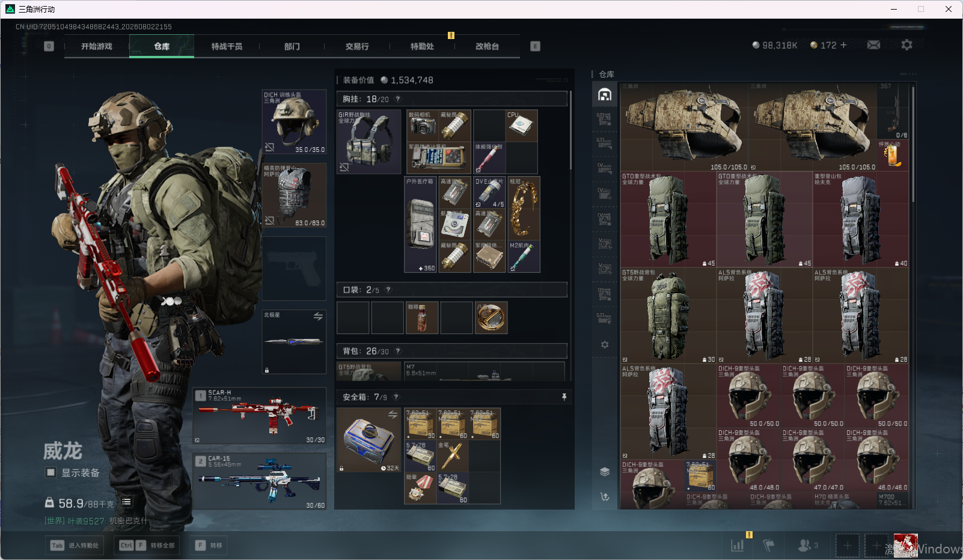Select the CAR-15 secondary weapon slot

tap(260, 481)
